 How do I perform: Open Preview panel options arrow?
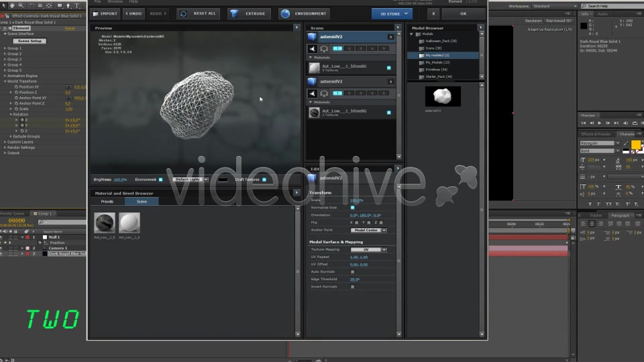pos(297,28)
